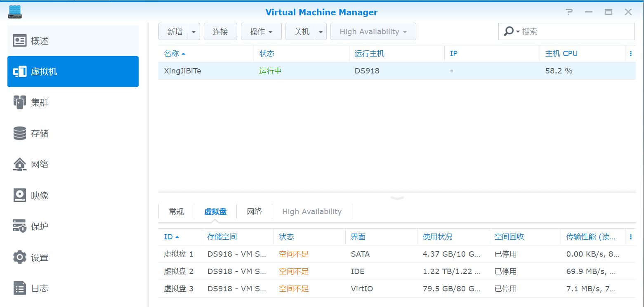Open the 日志 (Log) viewer
This screenshot has height=307, width=644.
click(x=39, y=288)
